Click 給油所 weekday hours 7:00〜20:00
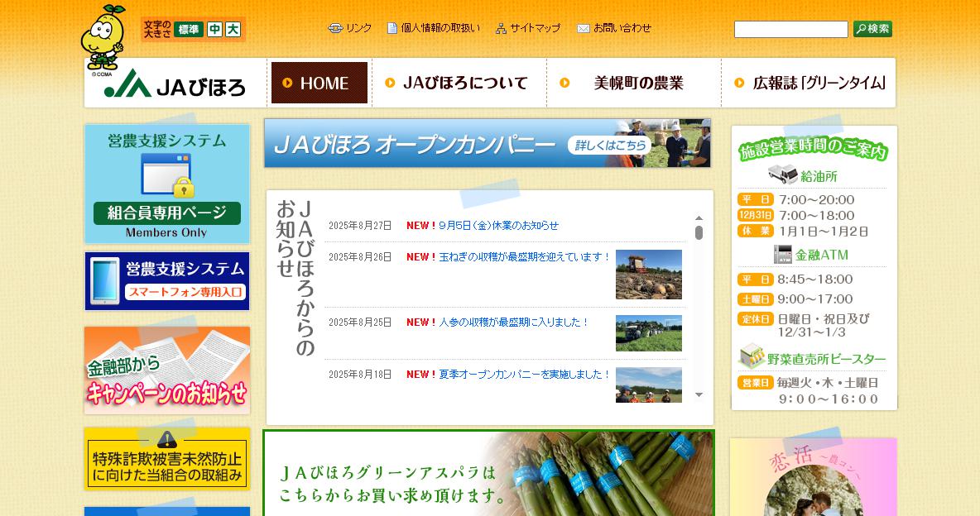The height and width of the screenshot is (516, 980). (x=817, y=200)
